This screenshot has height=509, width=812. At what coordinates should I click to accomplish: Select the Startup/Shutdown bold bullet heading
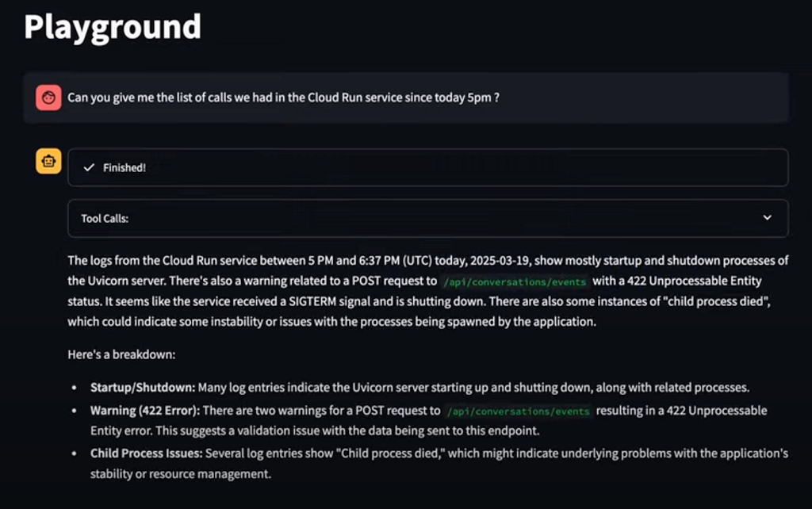[143, 388]
